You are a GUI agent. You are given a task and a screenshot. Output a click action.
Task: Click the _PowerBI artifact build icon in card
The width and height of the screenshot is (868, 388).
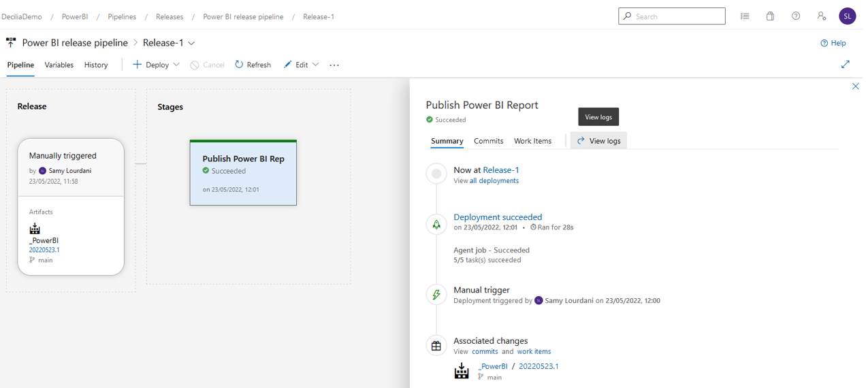point(35,229)
